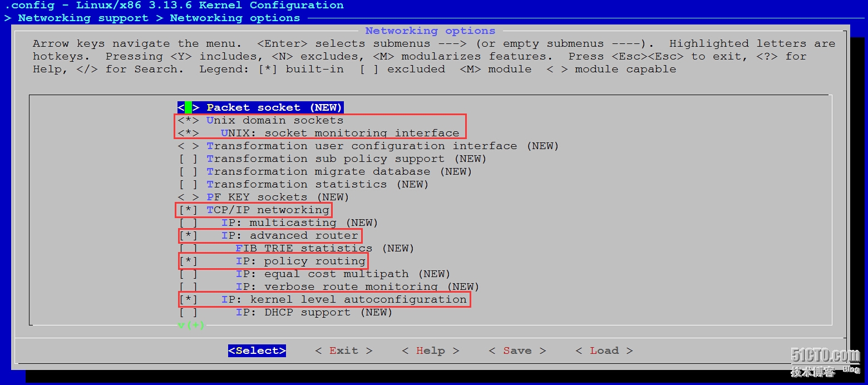Select IP: multicasting label
Image resolution: width=868 pixels, height=385 pixels.
pos(299,223)
